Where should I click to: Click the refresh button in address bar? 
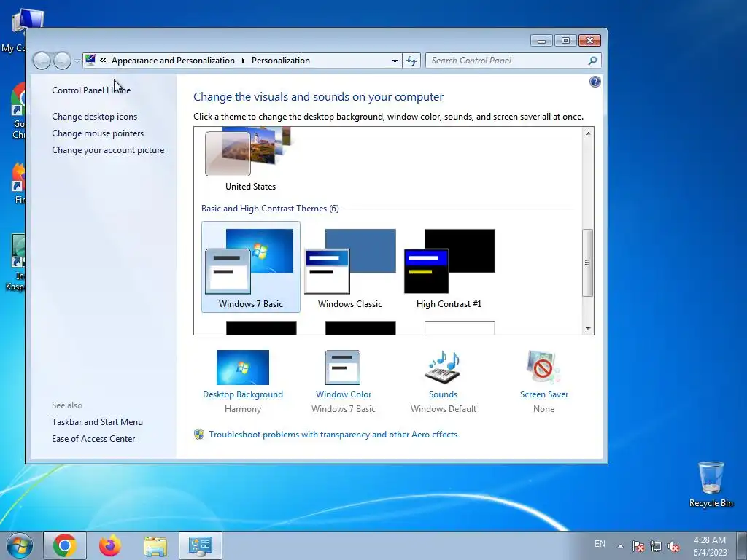tap(411, 61)
